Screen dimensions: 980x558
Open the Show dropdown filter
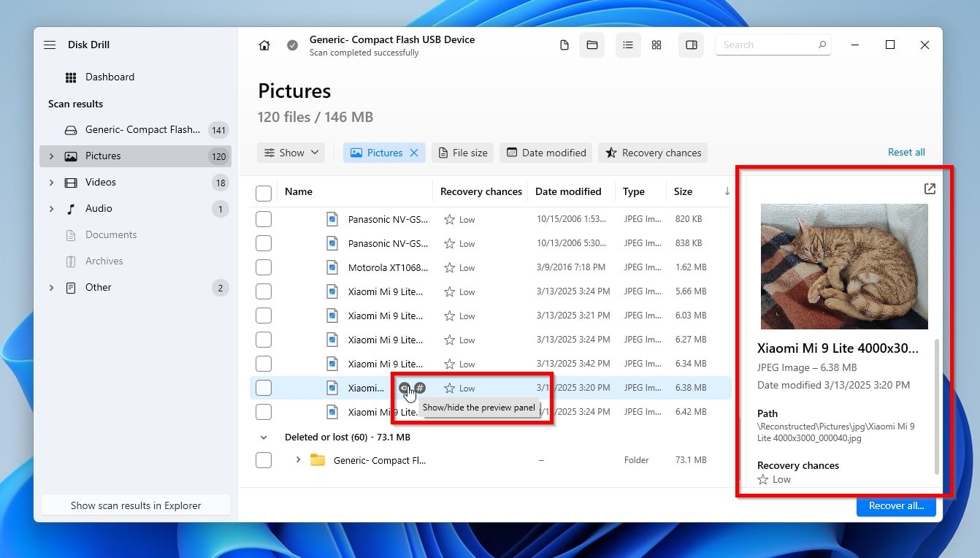point(291,153)
